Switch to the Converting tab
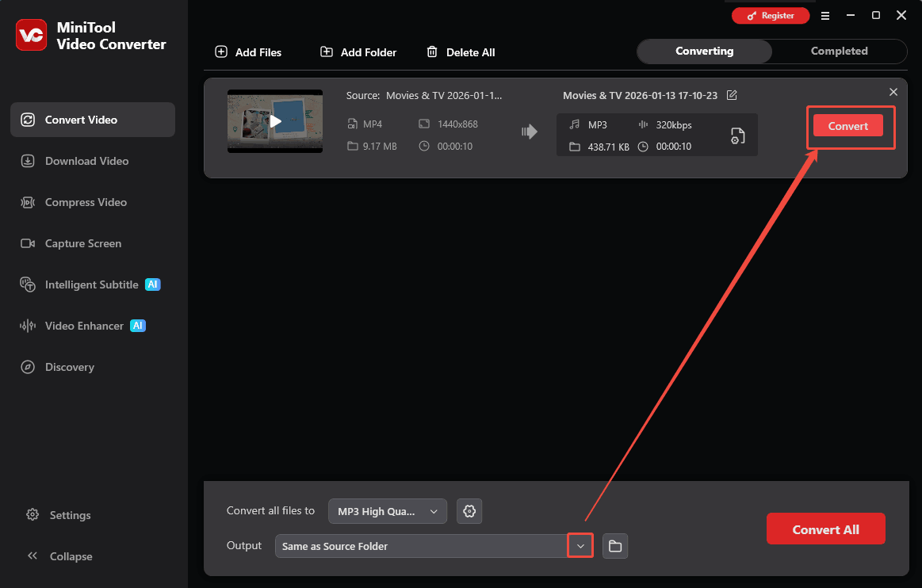The width and height of the screenshot is (922, 588). (705, 52)
